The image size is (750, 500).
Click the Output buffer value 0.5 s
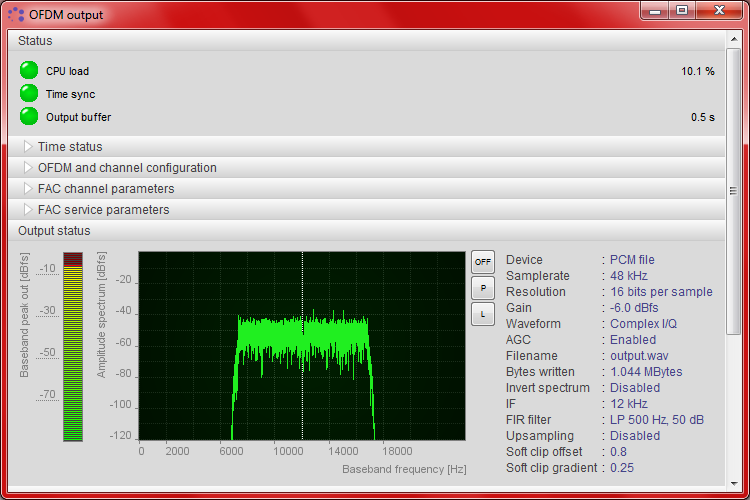tap(702, 117)
